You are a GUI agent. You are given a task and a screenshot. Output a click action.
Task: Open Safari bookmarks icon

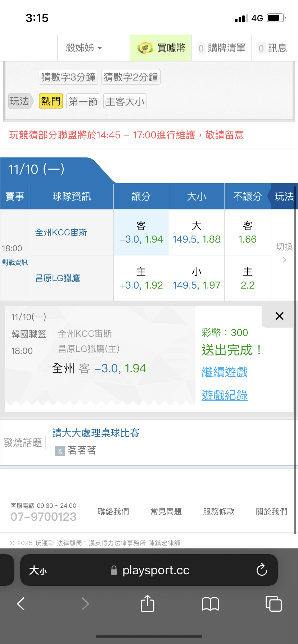pos(211,604)
